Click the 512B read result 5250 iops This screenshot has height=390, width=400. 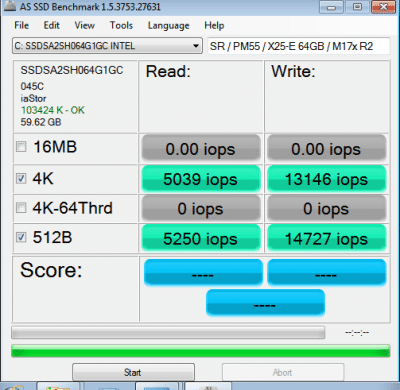pyautogui.click(x=201, y=238)
